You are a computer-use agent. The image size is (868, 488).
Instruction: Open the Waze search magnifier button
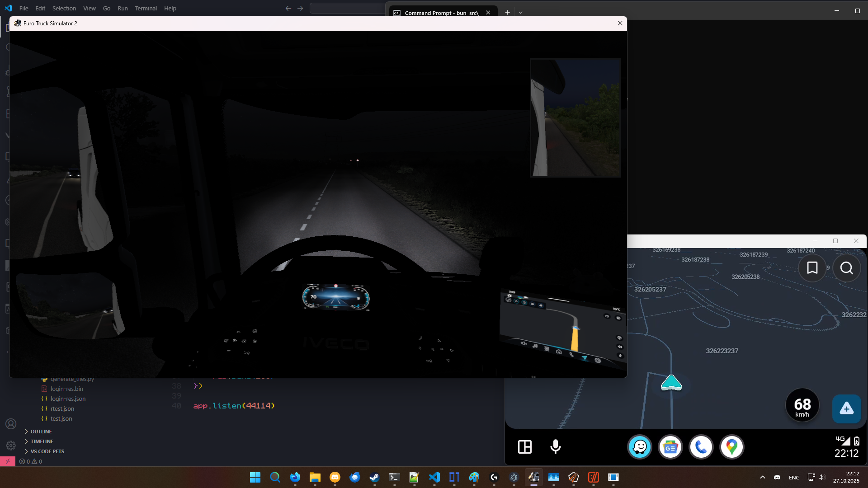[x=847, y=268]
